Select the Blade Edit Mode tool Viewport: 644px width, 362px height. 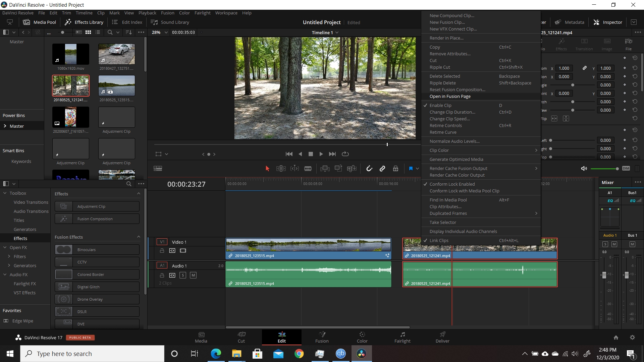click(x=308, y=169)
